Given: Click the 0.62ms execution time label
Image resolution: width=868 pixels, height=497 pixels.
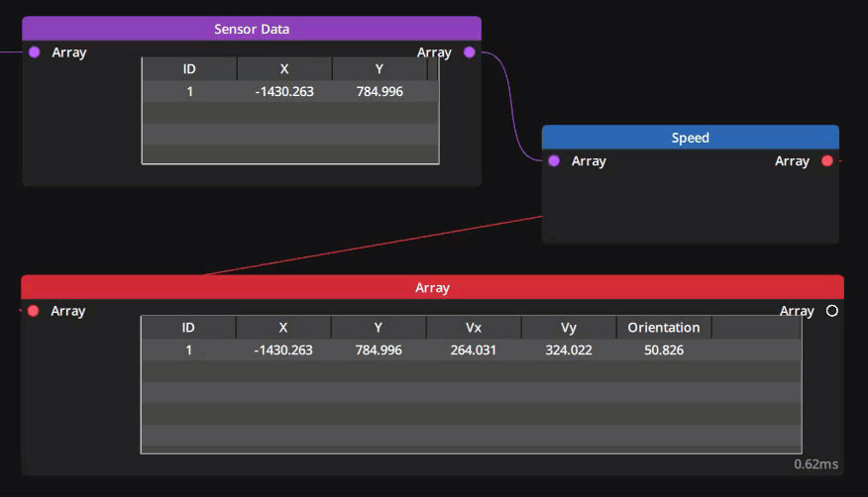Looking at the screenshot, I should coord(815,463).
